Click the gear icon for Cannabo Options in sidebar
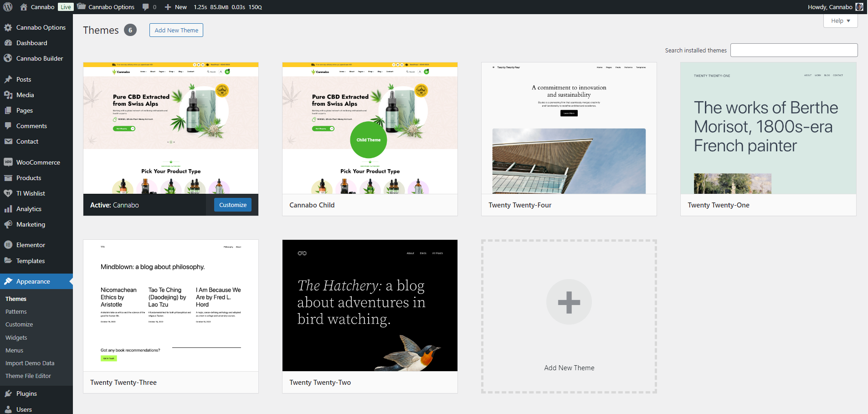 [8, 27]
